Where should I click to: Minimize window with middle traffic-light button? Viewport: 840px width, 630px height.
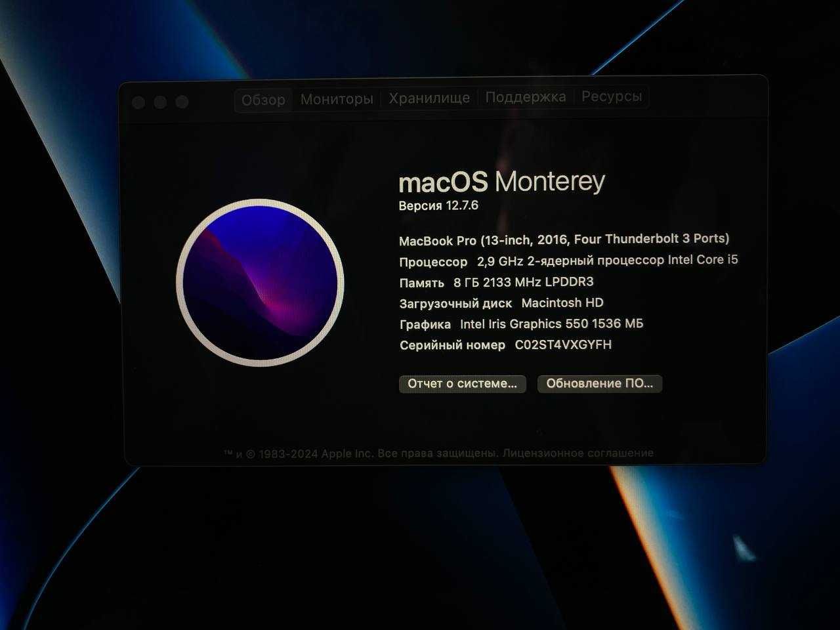click(x=160, y=102)
